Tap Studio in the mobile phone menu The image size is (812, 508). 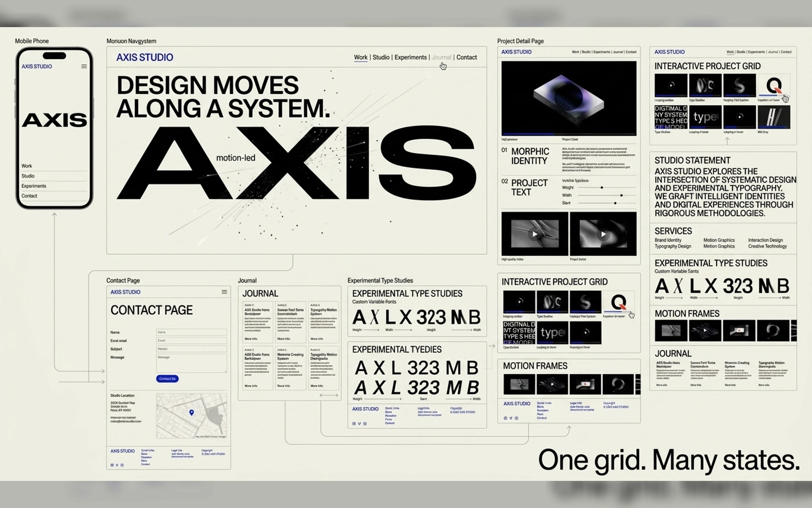[28, 176]
